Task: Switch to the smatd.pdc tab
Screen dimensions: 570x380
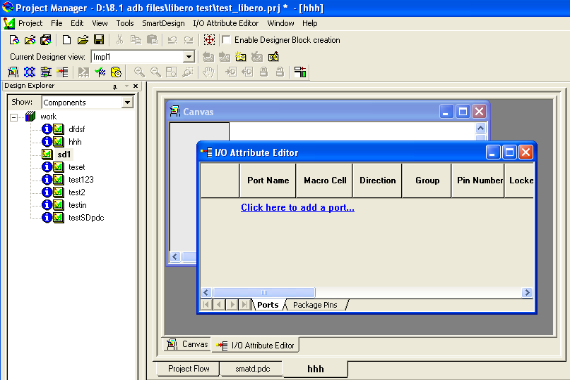Action: [x=253, y=369]
